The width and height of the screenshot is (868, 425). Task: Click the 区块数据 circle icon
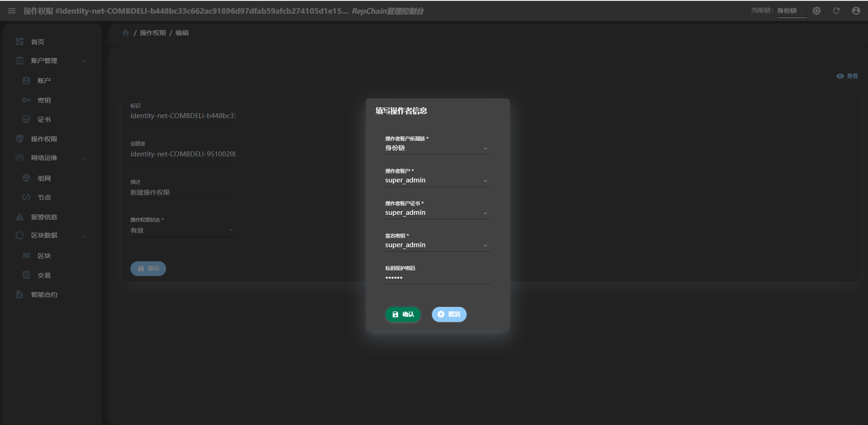20,235
